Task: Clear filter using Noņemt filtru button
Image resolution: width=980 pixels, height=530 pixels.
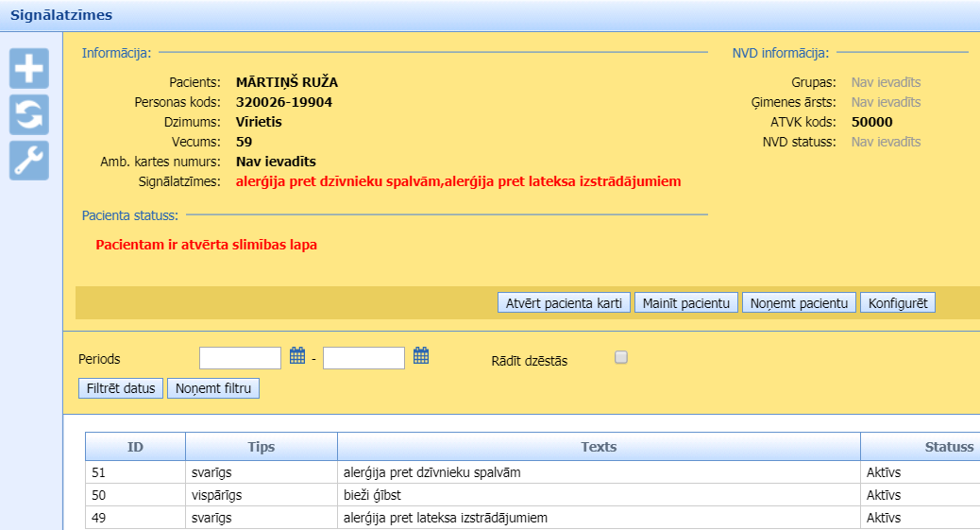Action: (212, 388)
